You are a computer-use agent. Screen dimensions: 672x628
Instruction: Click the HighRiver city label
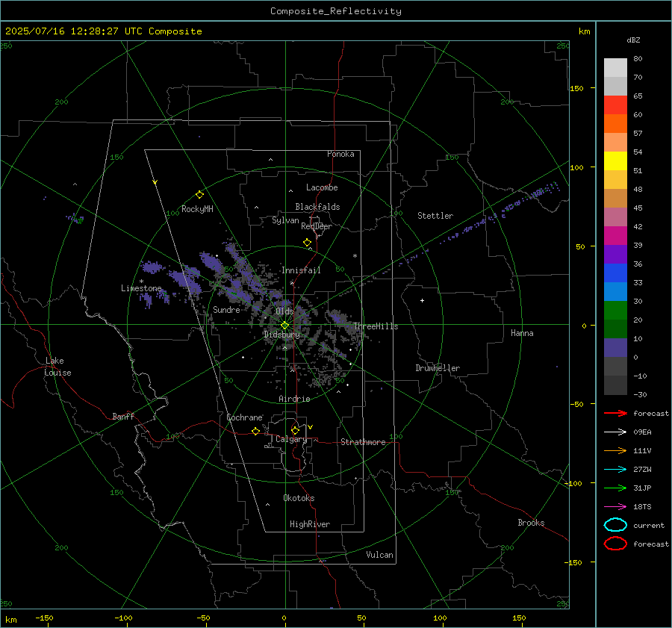(310, 524)
